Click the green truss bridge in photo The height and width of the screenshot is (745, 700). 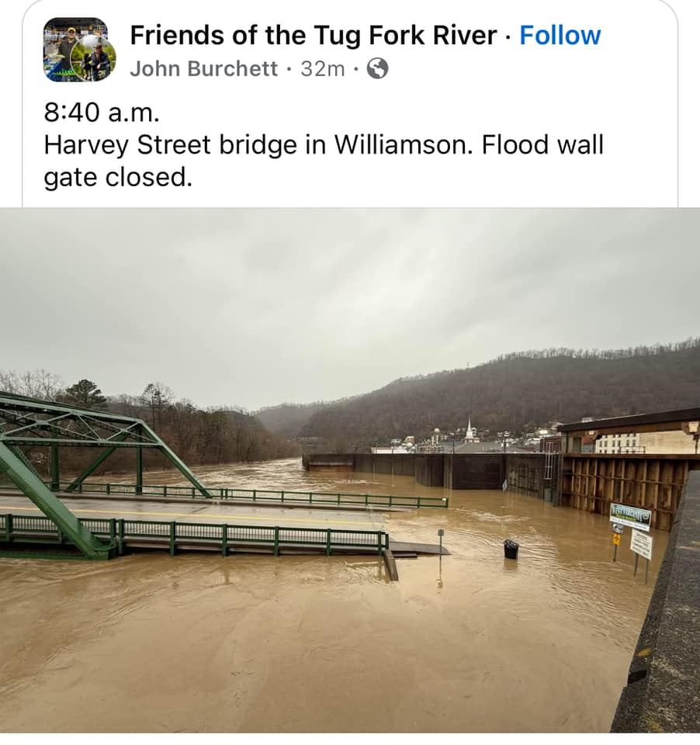pyautogui.click(x=95, y=470)
